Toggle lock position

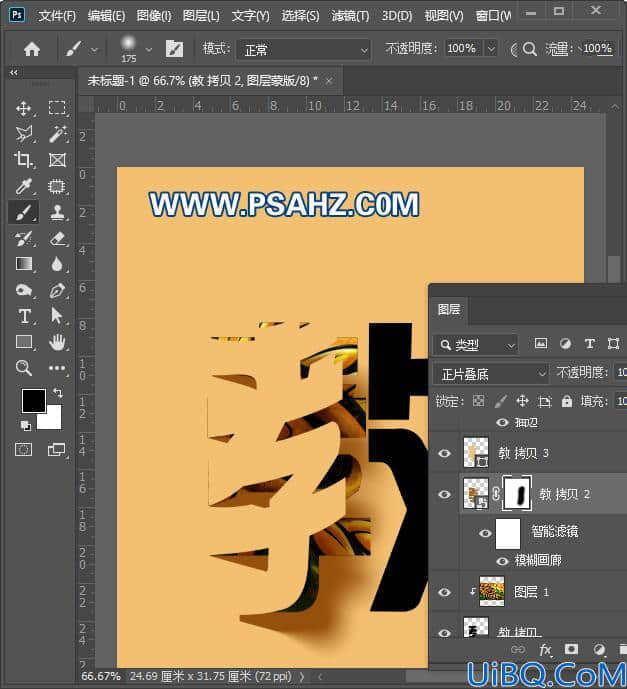tap(522, 401)
